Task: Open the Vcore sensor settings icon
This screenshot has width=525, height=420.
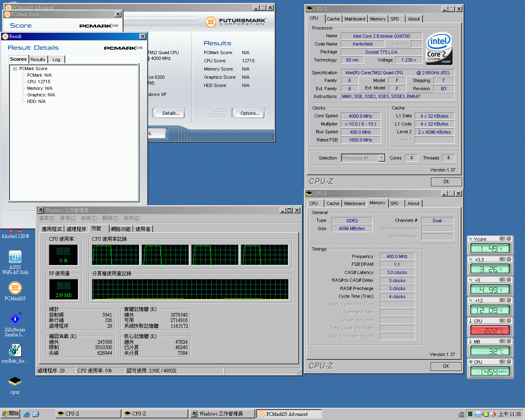Action: [x=502, y=239]
